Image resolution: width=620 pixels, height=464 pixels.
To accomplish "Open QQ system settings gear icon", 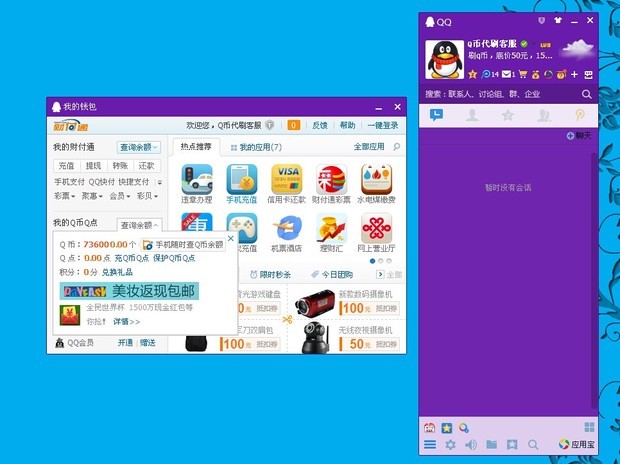I will (450, 445).
